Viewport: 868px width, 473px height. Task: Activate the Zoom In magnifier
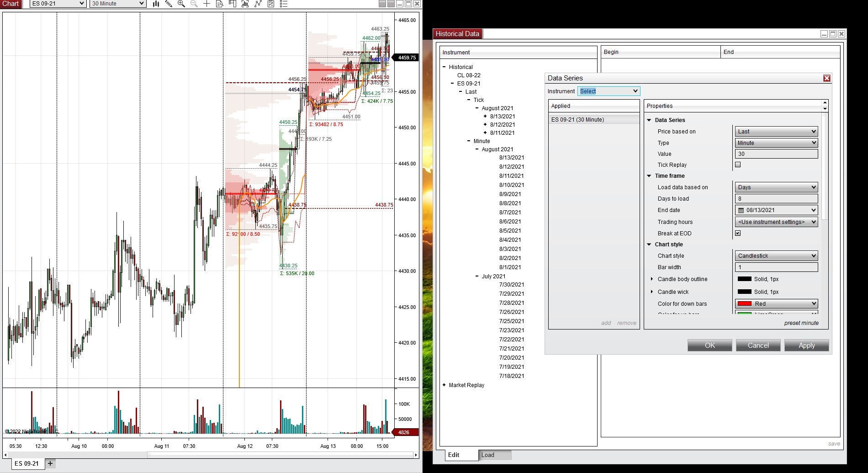point(181,4)
